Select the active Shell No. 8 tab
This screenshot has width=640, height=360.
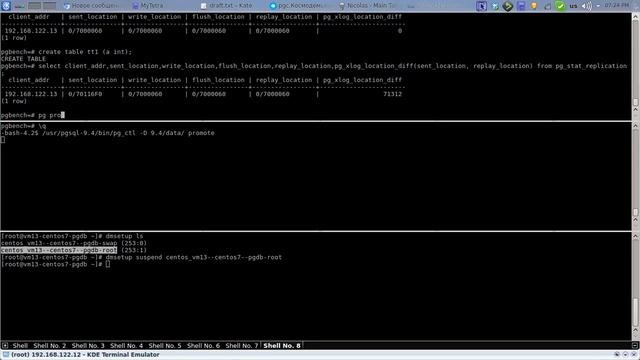click(282, 346)
